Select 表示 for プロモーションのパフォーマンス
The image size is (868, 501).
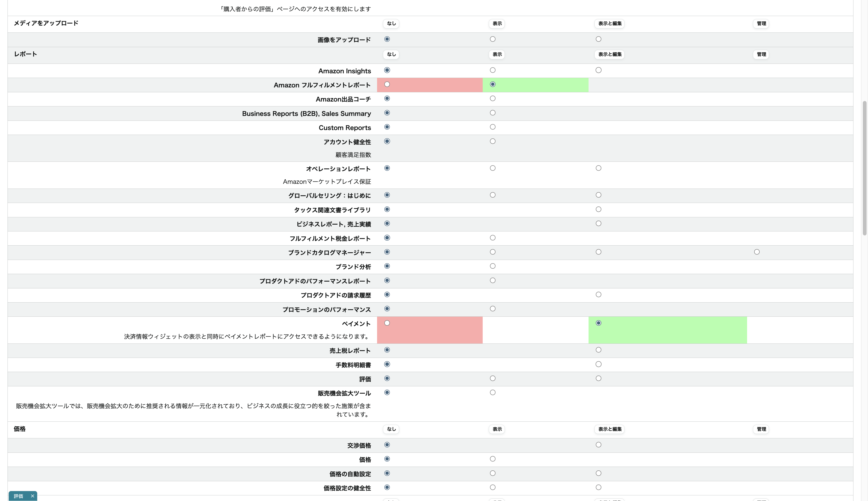click(x=493, y=308)
